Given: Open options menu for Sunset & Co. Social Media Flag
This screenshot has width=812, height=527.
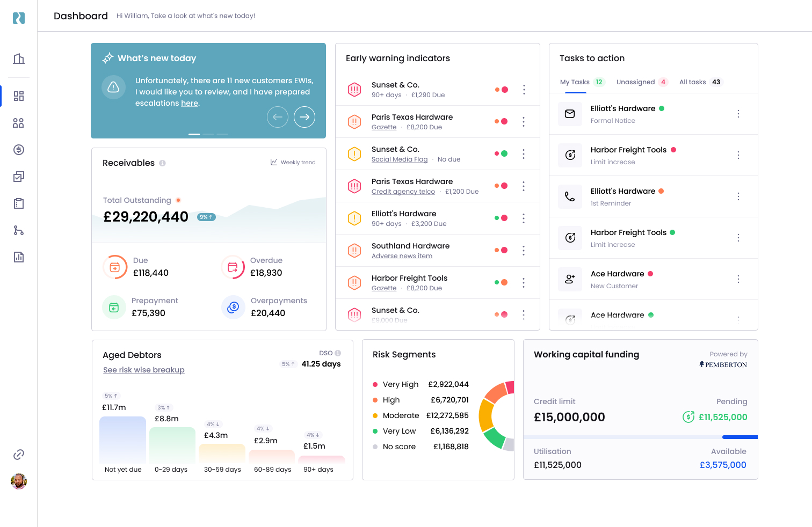Looking at the screenshot, I should coord(524,154).
